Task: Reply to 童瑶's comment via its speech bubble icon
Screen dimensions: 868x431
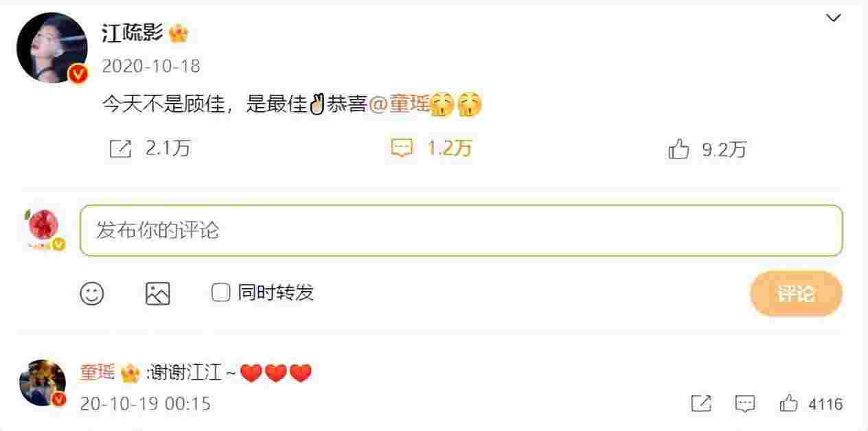Action: [x=745, y=404]
